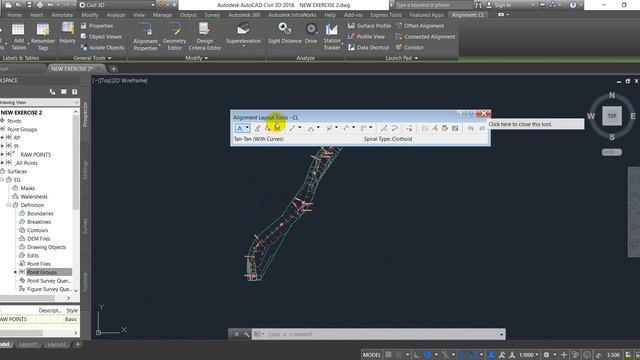The image size is (640, 360).
Task: Click the Insert PI icon in Alignment Layout Tools
Action: (x=257, y=129)
